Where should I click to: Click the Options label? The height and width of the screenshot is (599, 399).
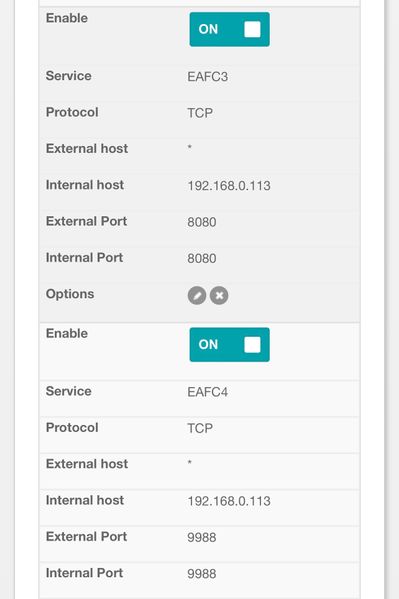click(70, 294)
